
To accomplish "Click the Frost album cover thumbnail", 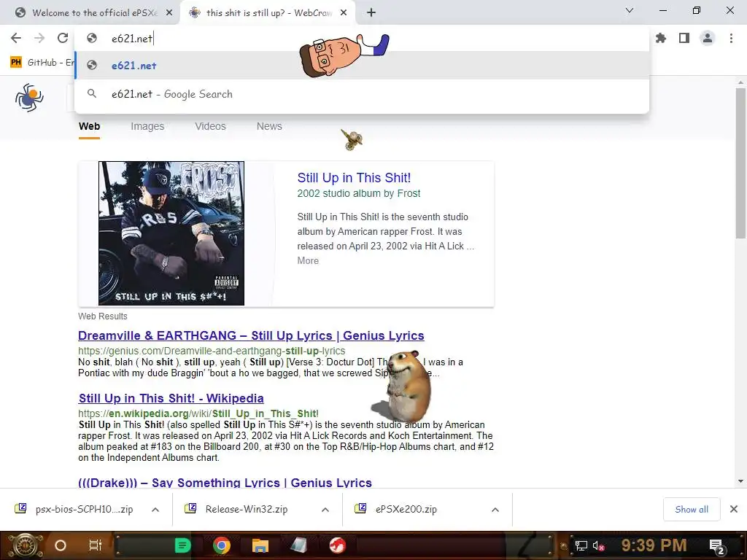I will (171, 233).
